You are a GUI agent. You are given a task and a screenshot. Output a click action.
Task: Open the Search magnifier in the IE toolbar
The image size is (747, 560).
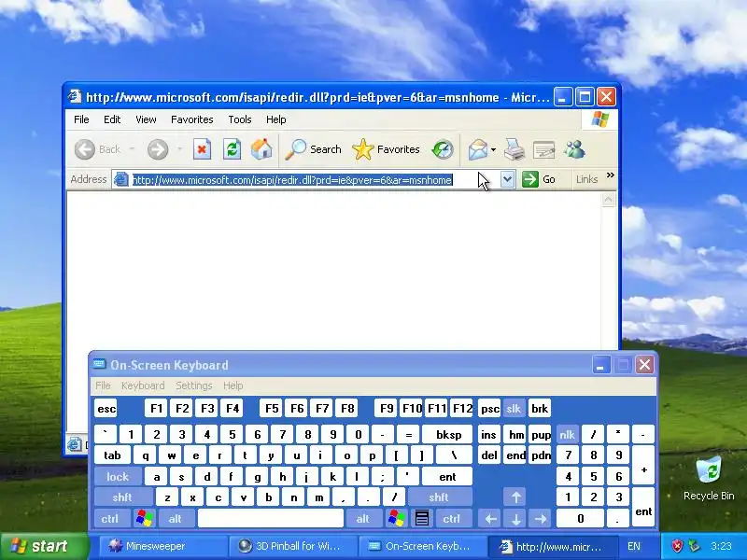(x=296, y=149)
